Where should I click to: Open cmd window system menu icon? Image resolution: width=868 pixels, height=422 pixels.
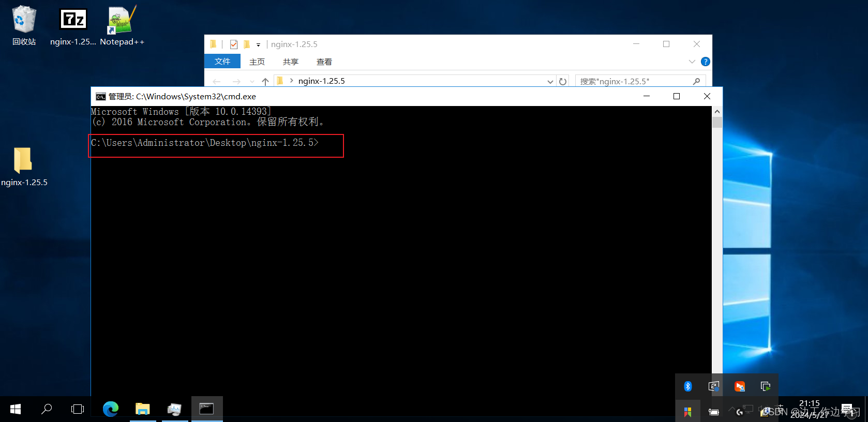pyautogui.click(x=100, y=97)
